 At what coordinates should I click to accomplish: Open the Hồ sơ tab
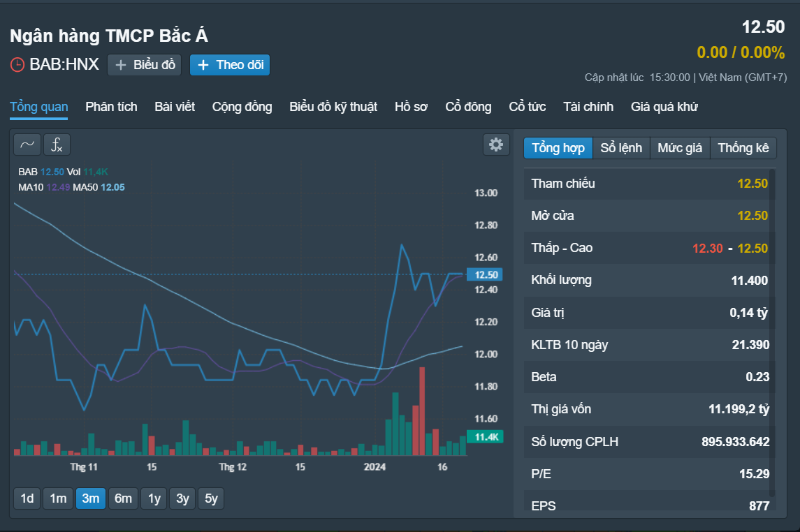pyautogui.click(x=411, y=107)
